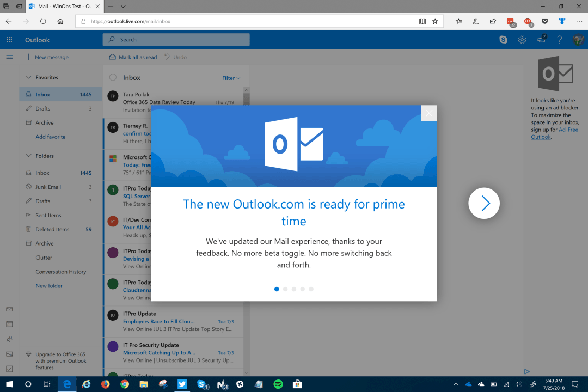Open the Filter dropdown
The image size is (588, 392).
(x=231, y=78)
